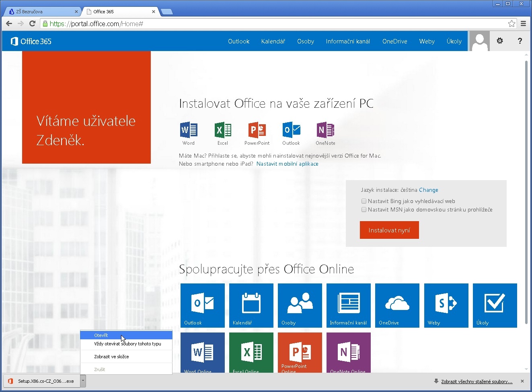Bookmark the page with the star icon
Screen dimensions: 532x392
[511, 23]
